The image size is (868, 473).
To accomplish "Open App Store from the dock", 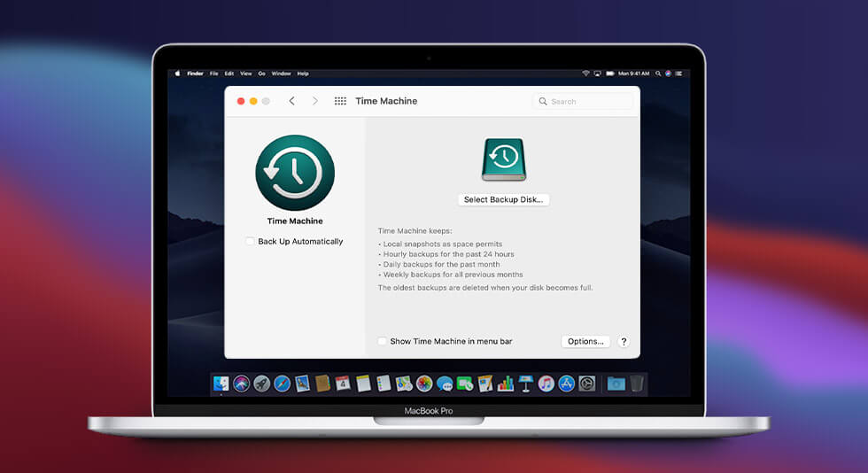I will 566,384.
